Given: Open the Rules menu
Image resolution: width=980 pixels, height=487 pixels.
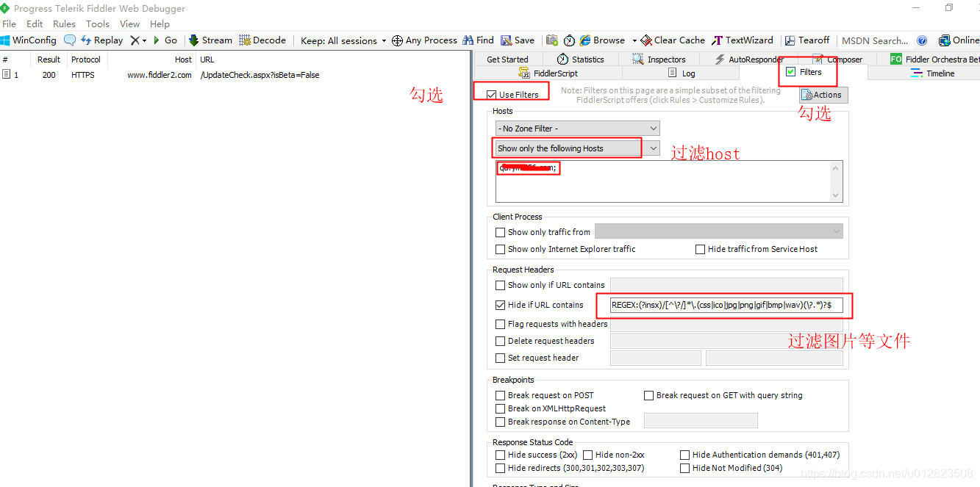Looking at the screenshot, I should (64, 24).
